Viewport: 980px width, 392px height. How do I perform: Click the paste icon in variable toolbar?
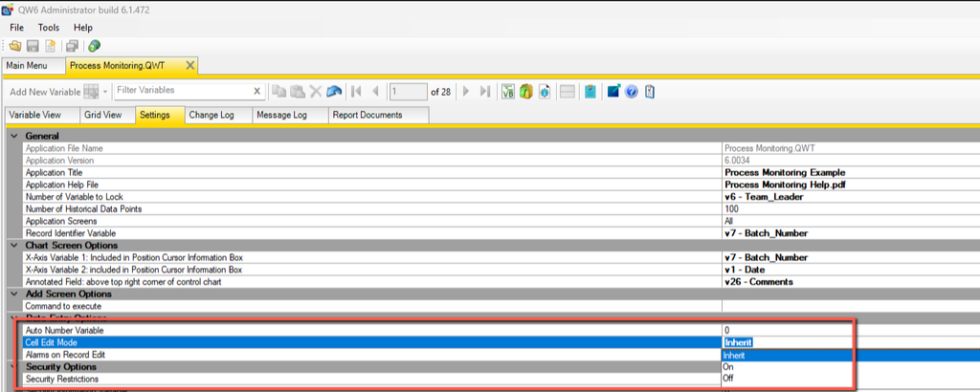click(298, 92)
